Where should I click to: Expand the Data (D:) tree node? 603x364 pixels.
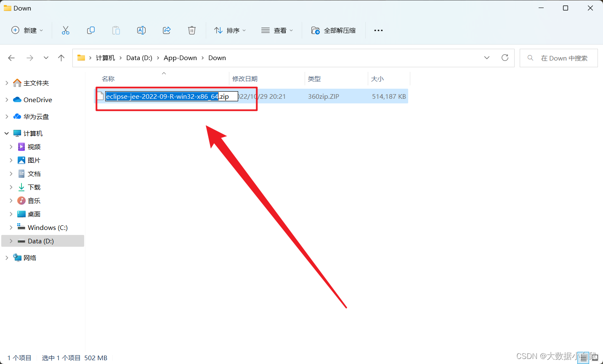coord(11,241)
